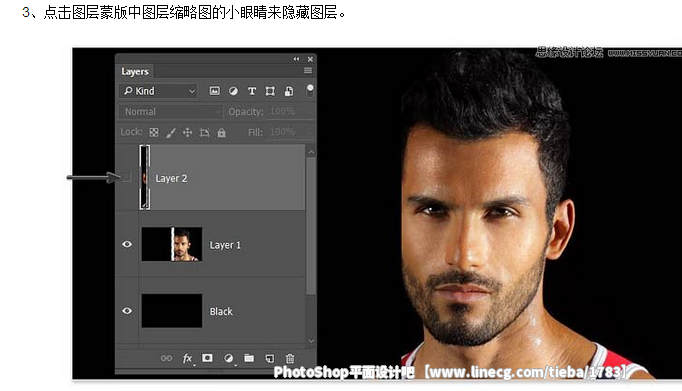Screen dimensions: 682x391
Task: Select the Layers tab
Action: pos(135,71)
